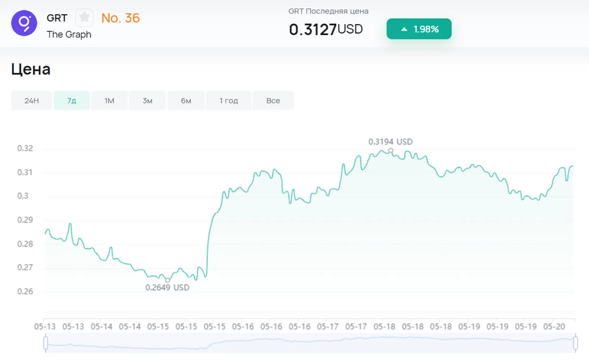The width and height of the screenshot is (589, 364).
Task: Click the 0.26 price axis label
Action: pyautogui.click(x=25, y=291)
